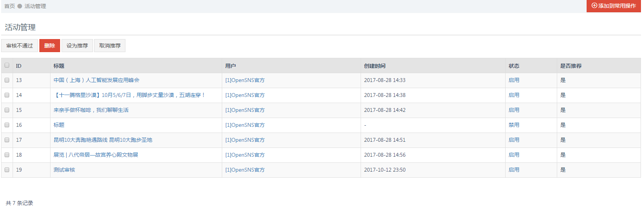Click the 禁用 status in row 16
The width and height of the screenshot is (644, 213).
[x=514, y=125]
